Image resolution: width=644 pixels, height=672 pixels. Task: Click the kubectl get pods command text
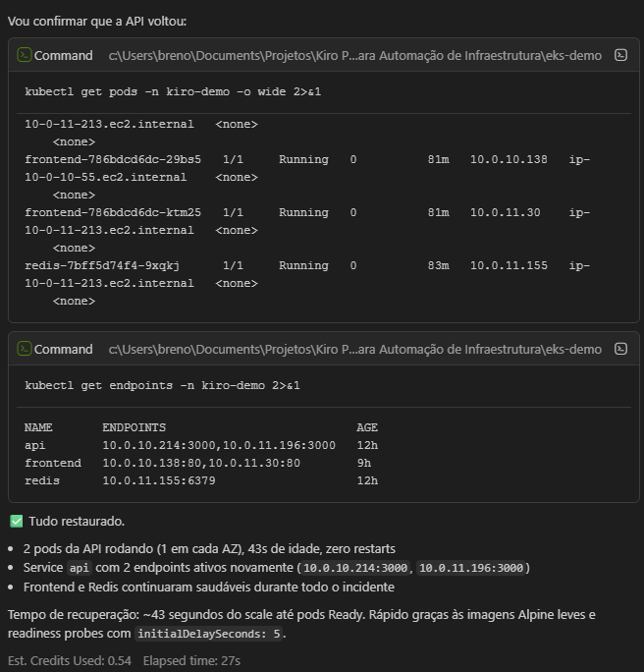173,91
